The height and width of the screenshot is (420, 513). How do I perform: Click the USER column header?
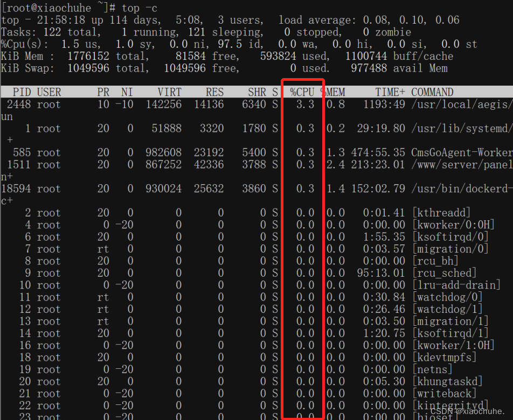click(48, 92)
